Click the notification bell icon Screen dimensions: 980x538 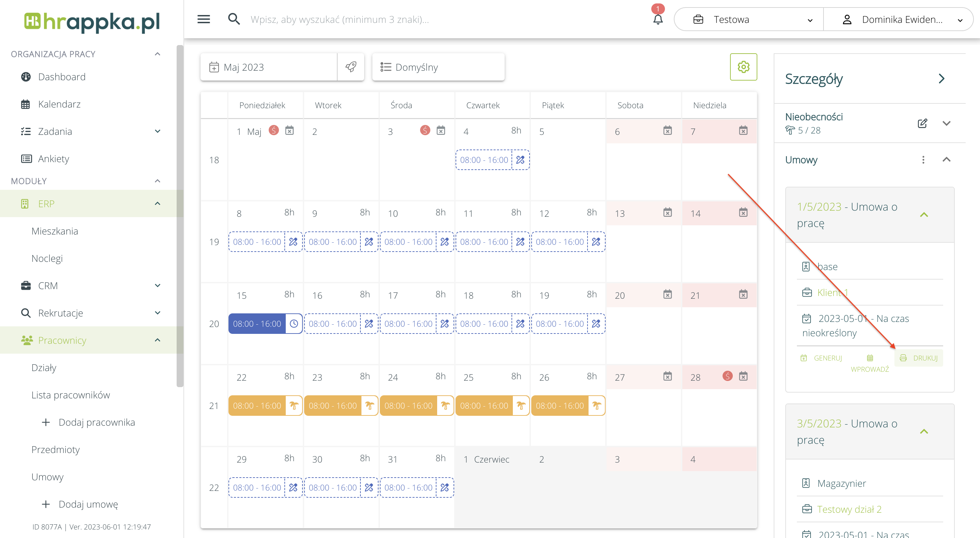point(658,19)
